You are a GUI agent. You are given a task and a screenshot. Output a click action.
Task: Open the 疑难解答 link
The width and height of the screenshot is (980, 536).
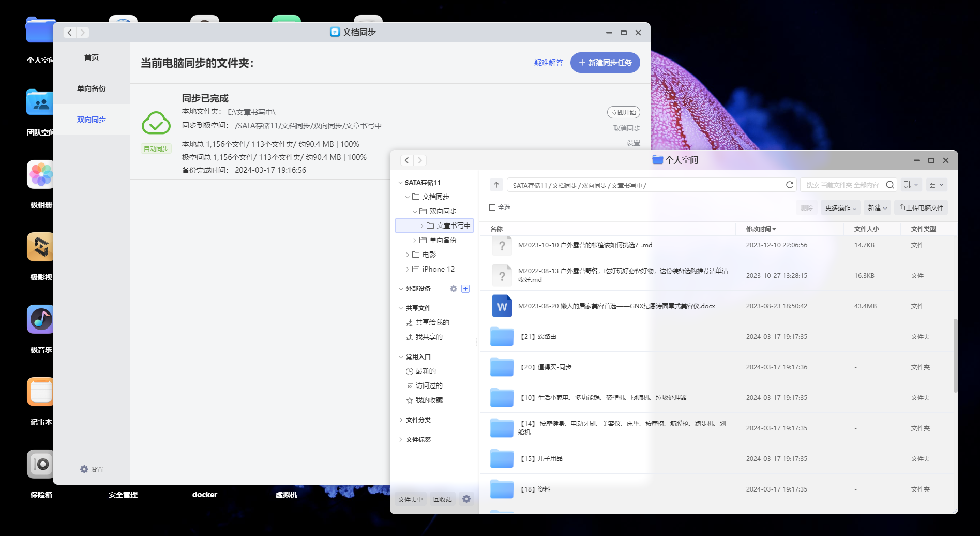[549, 62]
